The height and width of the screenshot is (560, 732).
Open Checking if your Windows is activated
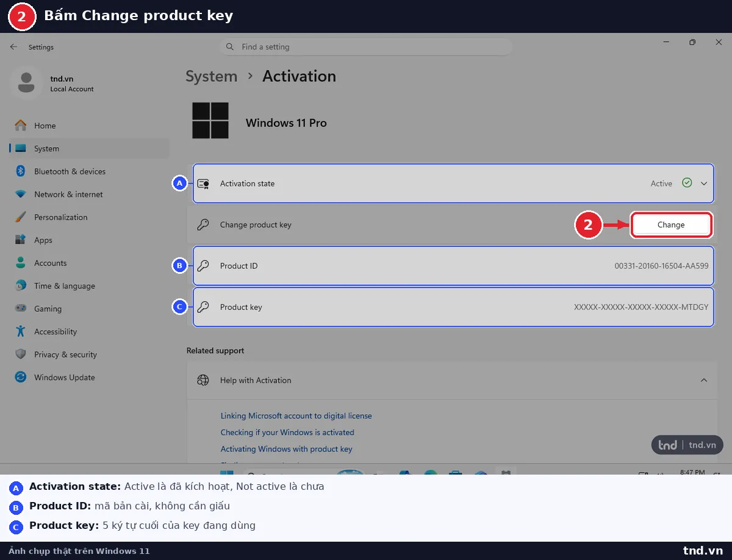click(x=287, y=432)
